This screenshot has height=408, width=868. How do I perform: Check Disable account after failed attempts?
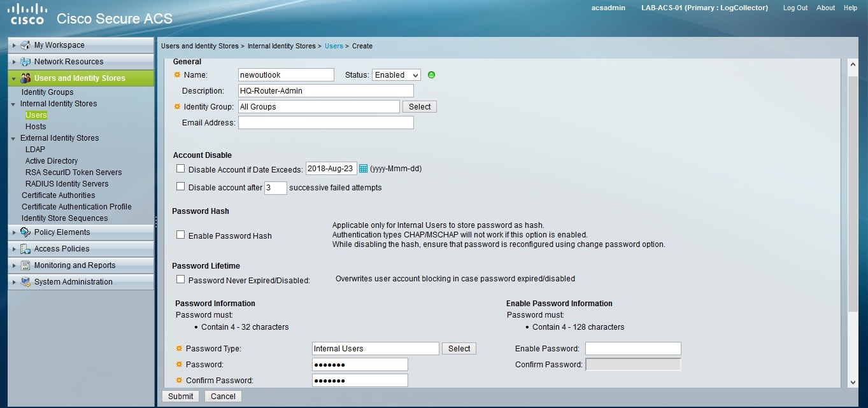(181, 186)
